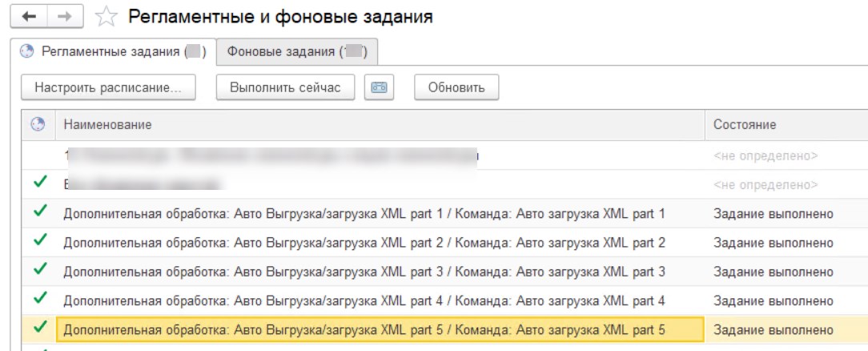Click the Выполнить сейчас button
Screen dimensions: 868x351
(285, 87)
